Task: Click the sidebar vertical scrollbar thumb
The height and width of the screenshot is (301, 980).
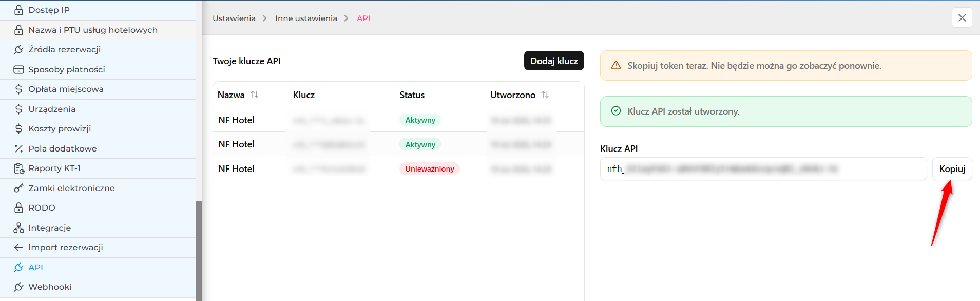Action: click(199, 251)
